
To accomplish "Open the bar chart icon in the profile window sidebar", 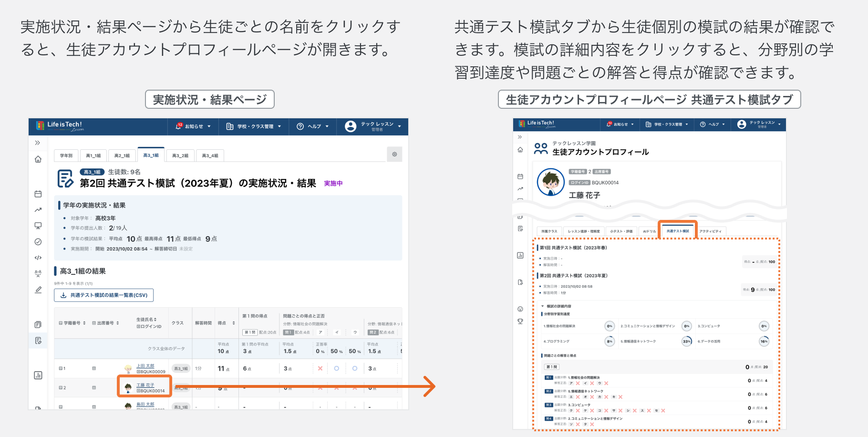I will (x=520, y=255).
